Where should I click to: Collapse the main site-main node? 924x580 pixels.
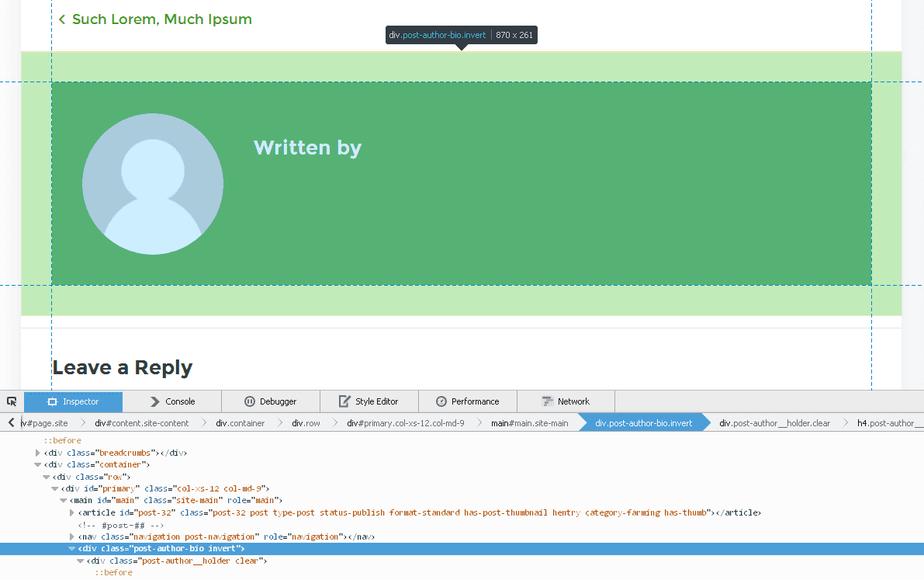pos(64,501)
